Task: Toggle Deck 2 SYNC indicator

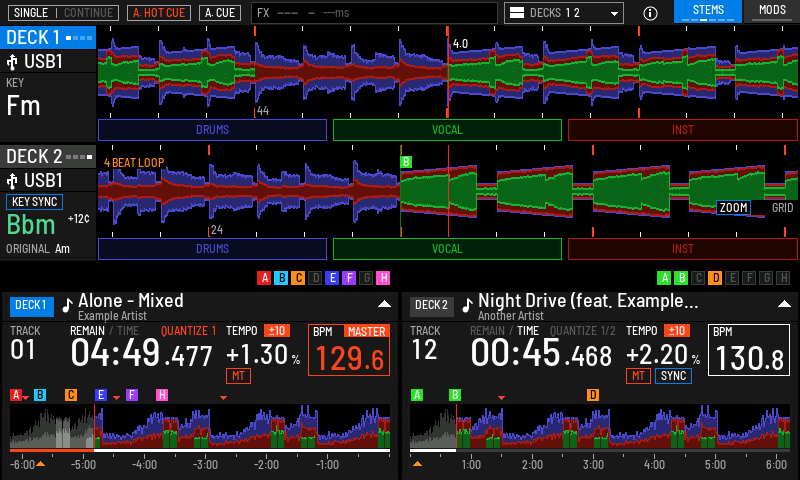Action: coord(673,376)
